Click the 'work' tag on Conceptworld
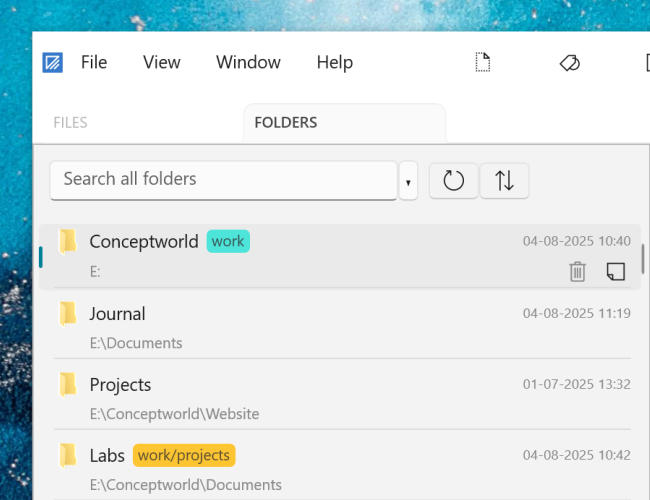650x500 pixels. 228,241
